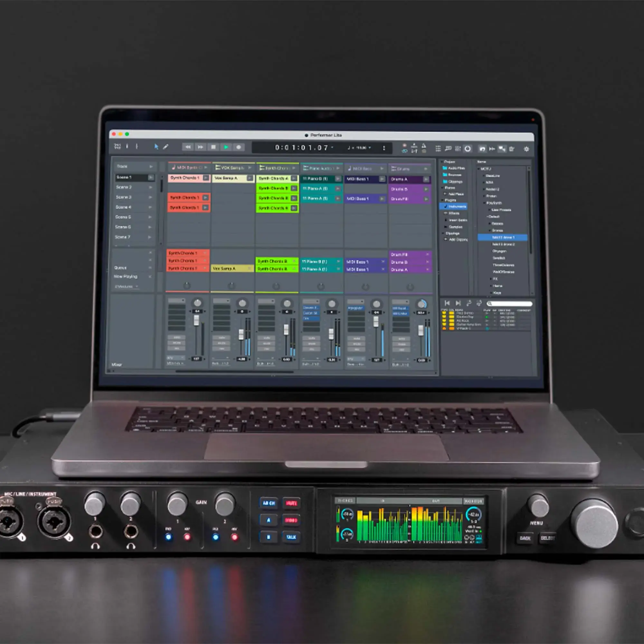Trigger the Drums A clip play button
The image size is (644, 644).
pos(426,179)
